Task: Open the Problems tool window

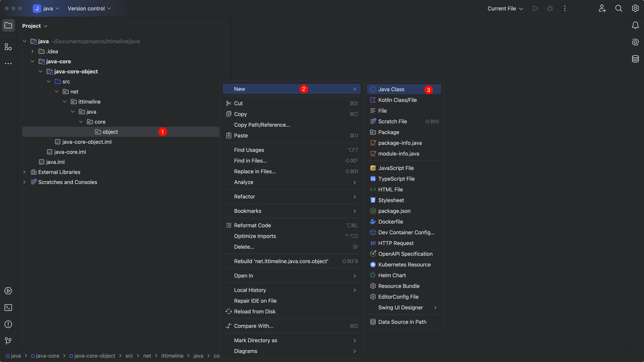Action: click(8, 324)
